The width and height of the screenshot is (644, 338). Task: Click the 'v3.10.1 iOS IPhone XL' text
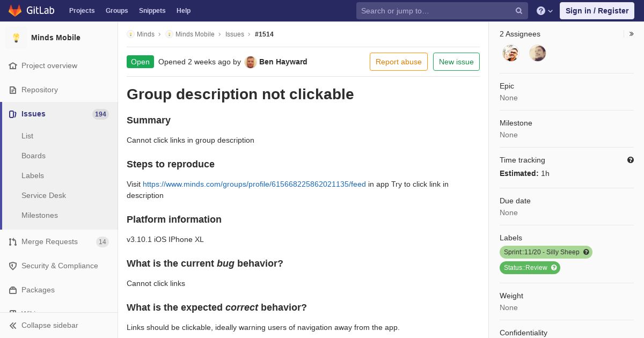pos(165,239)
